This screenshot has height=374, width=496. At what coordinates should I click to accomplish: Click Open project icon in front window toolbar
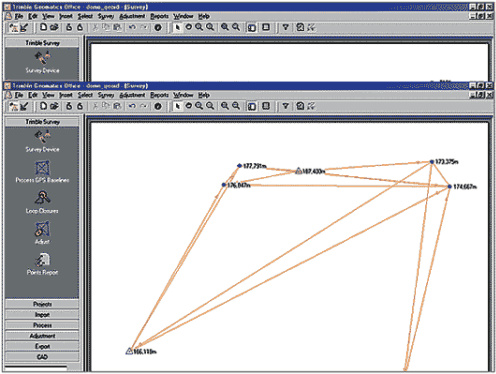(x=55, y=106)
